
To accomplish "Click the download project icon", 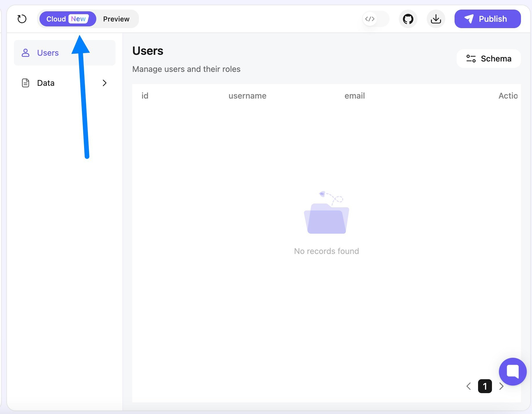I will pyautogui.click(x=436, y=19).
